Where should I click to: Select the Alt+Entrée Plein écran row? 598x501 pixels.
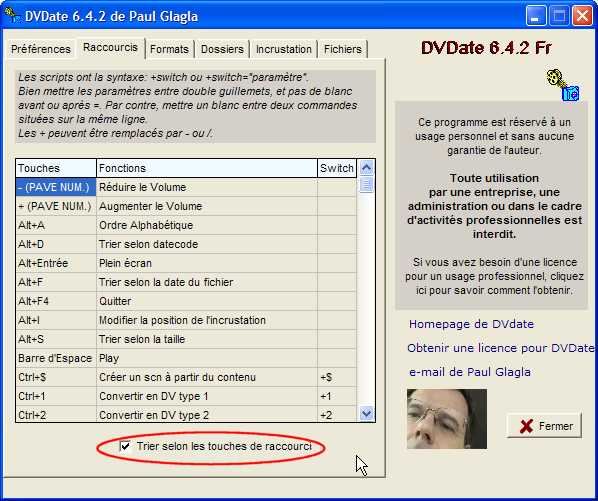point(186,263)
